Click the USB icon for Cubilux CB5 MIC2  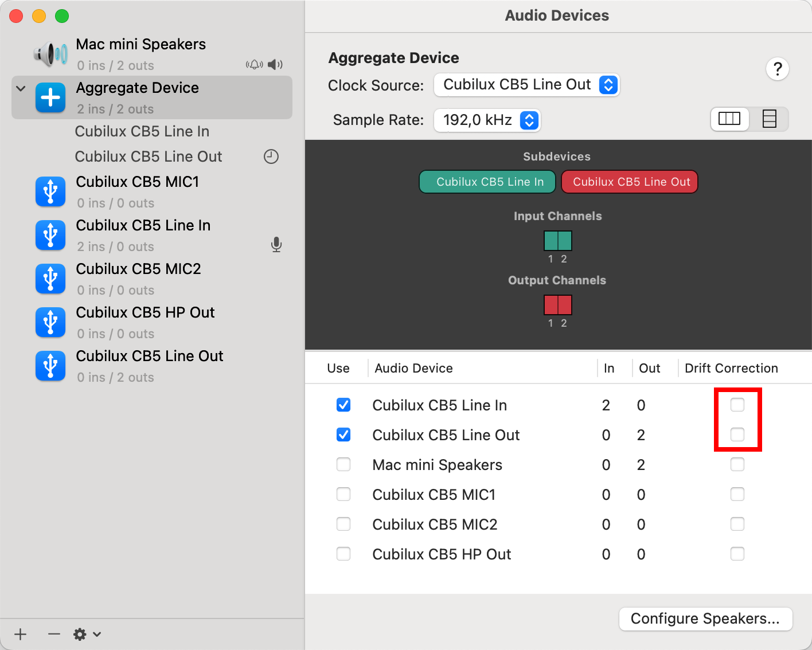pyautogui.click(x=50, y=279)
